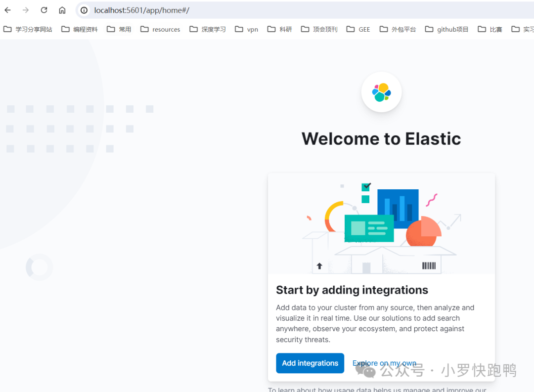534x392 pixels.
Task: Open the 学习分享网站 bookmark folder
Action: 28,29
